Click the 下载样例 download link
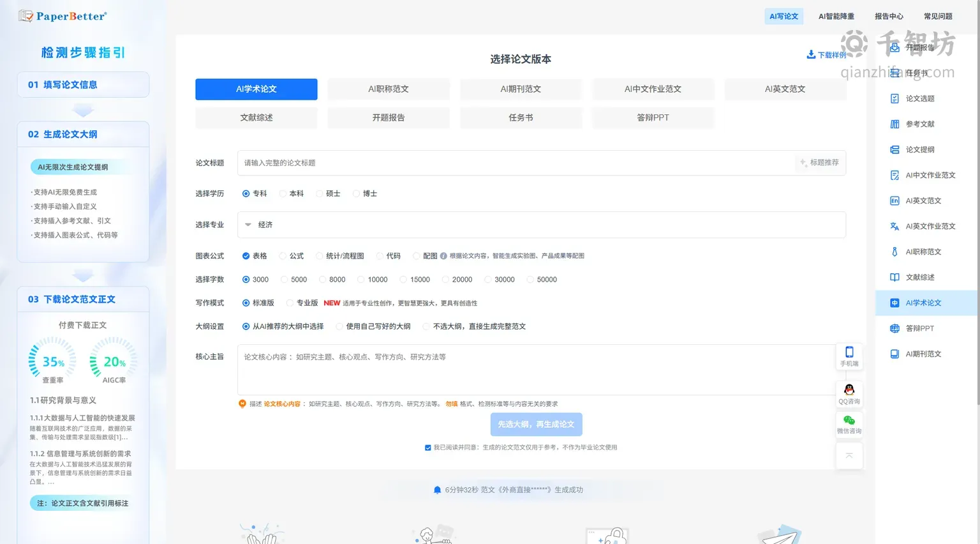This screenshot has width=980, height=544. coord(827,55)
